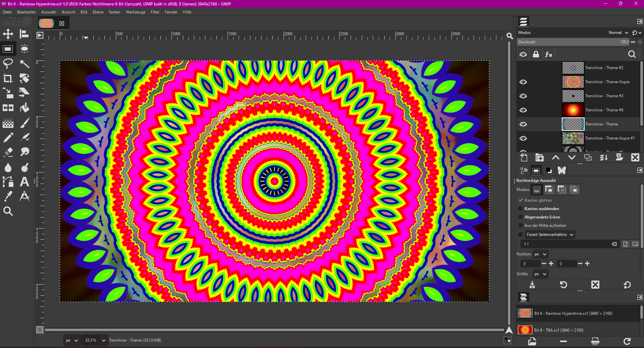Enable Kanten ausblenden checkbox
Viewport: 644px width, 348px height.
point(521,208)
